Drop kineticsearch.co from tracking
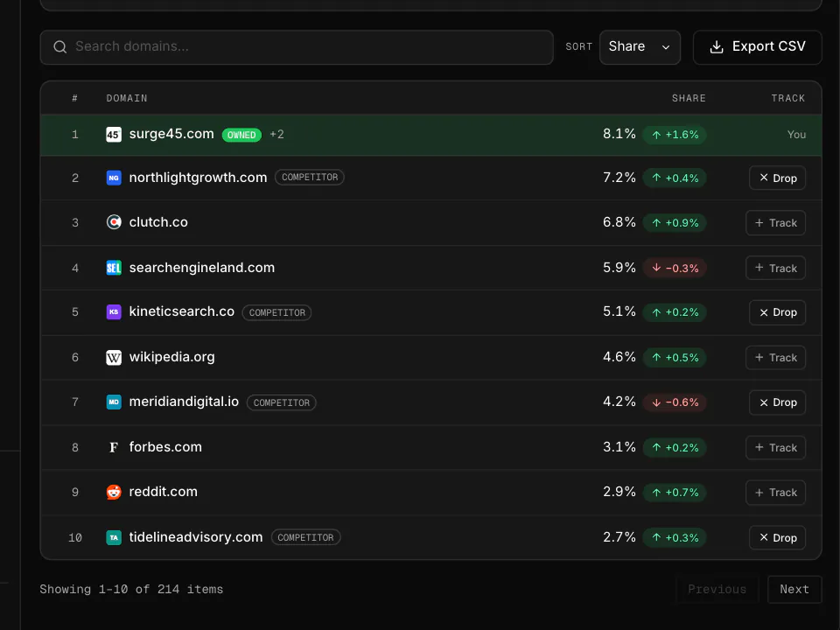Image resolution: width=840 pixels, height=630 pixels. pos(777,312)
